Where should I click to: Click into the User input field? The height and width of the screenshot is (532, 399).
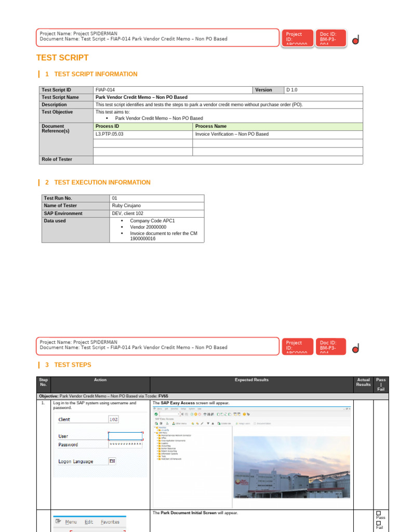coord(125,436)
